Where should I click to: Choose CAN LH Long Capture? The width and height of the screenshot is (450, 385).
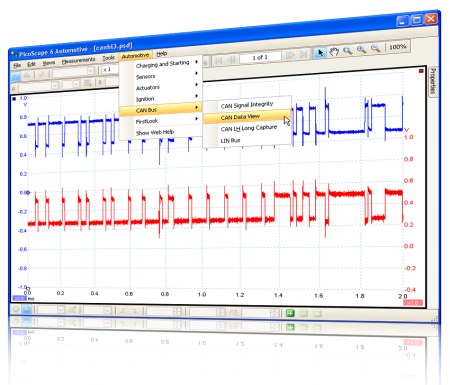(247, 128)
